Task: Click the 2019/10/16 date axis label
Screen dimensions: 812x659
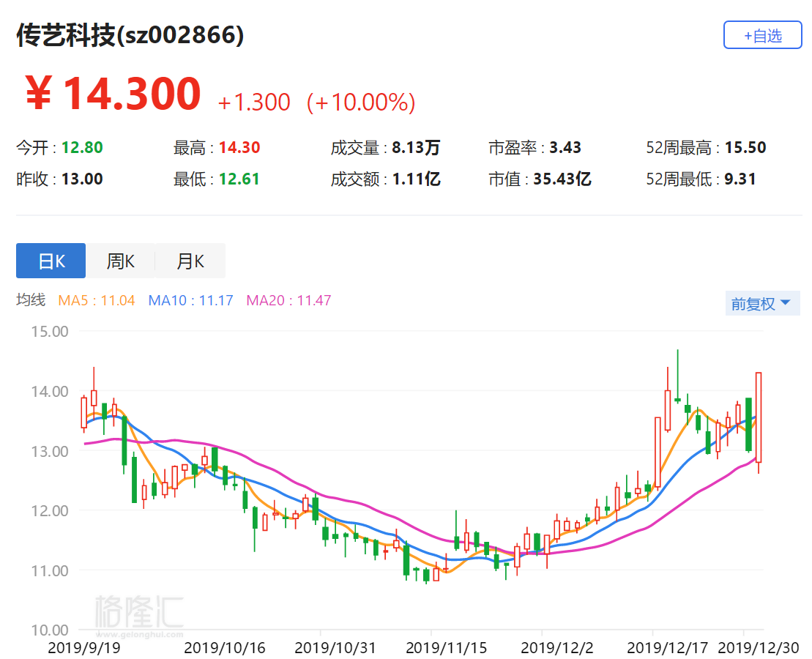Action: click(225, 647)
